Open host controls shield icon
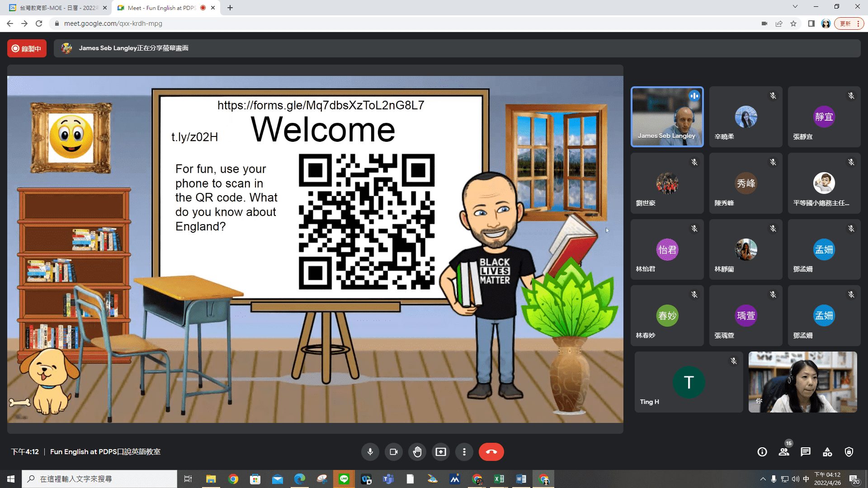868x488 pixels. coord(849,452)
